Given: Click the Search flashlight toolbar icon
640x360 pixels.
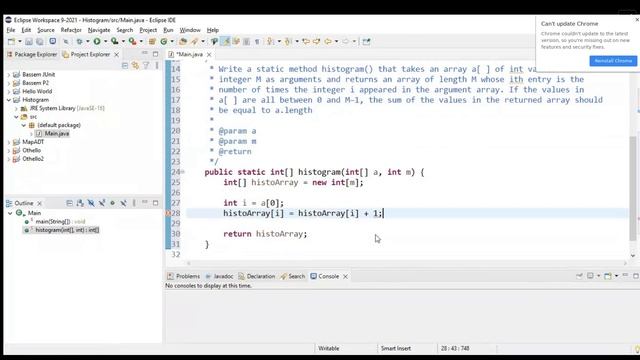Looking at the screenshot, I should click(195, 41).
